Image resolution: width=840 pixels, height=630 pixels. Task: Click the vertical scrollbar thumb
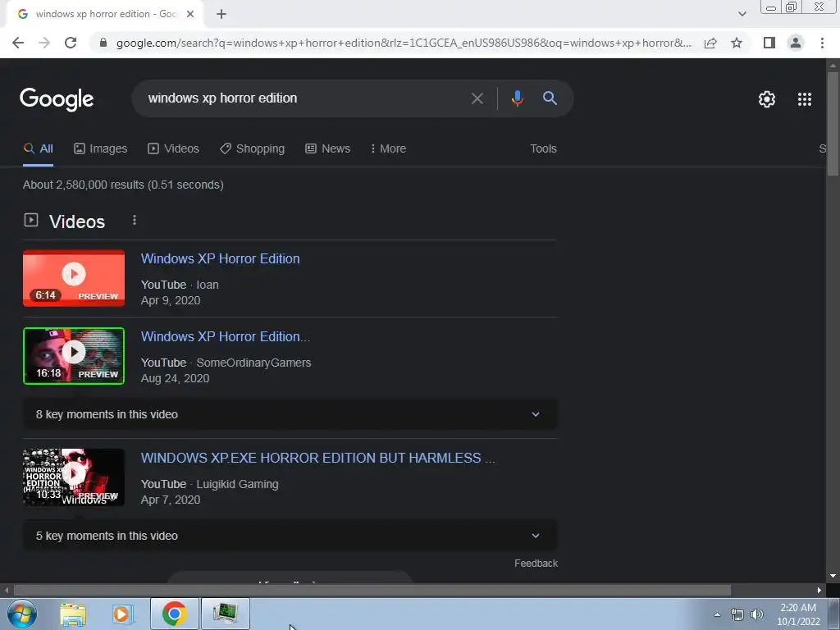(833, 123)
